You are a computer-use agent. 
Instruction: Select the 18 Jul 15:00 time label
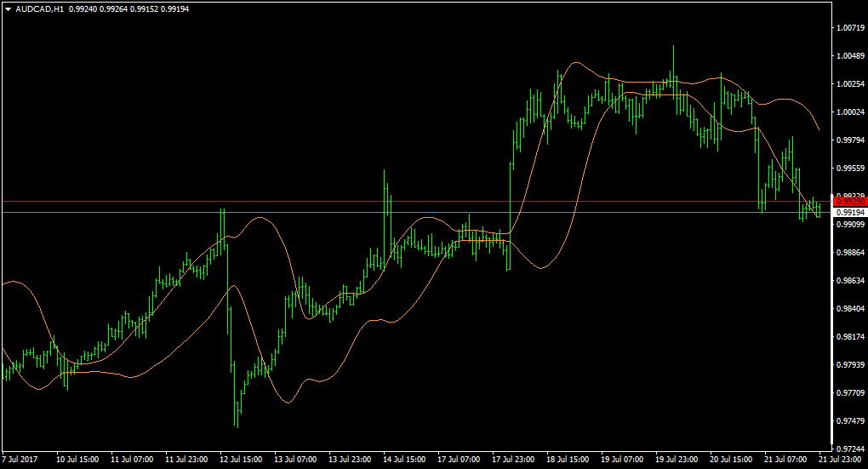(x=568, y=460)
